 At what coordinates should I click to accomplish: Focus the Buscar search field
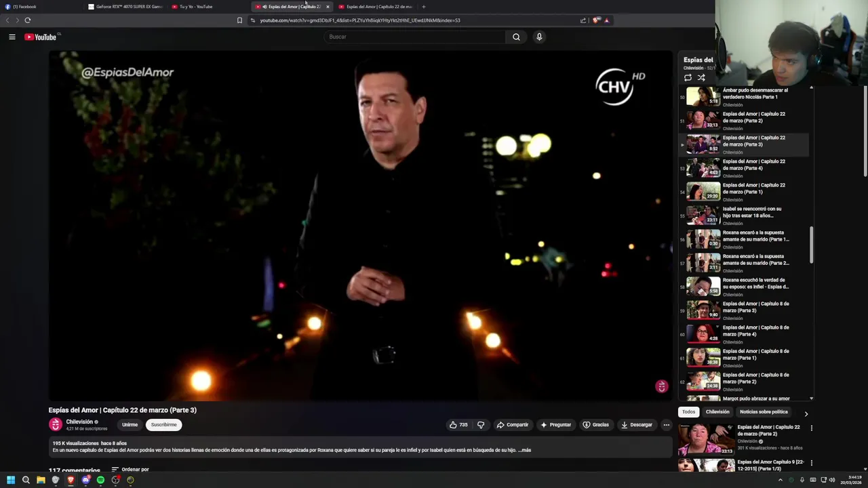coord(415,37)
